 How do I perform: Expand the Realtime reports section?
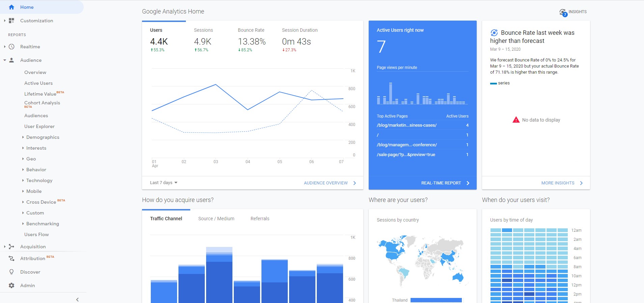click(x=5, y=47)
